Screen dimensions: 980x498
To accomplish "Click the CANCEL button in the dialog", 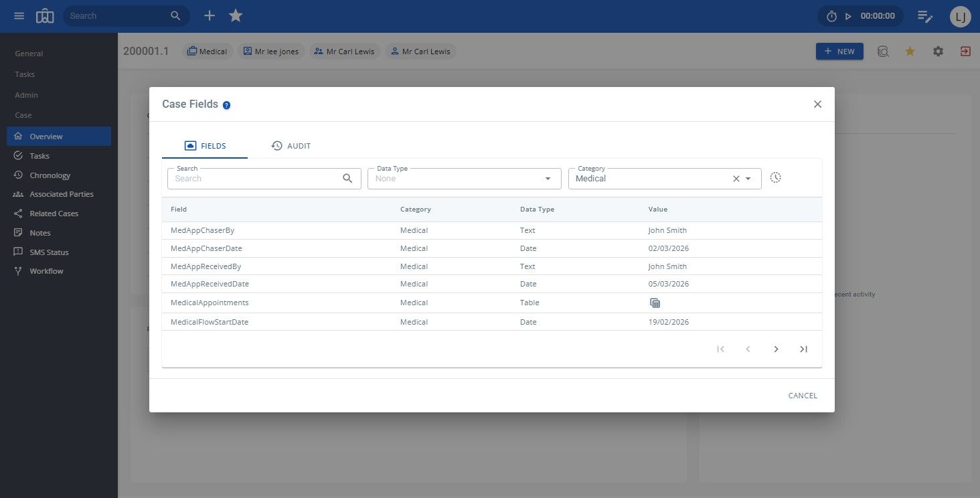I will [x=802, y=395].
